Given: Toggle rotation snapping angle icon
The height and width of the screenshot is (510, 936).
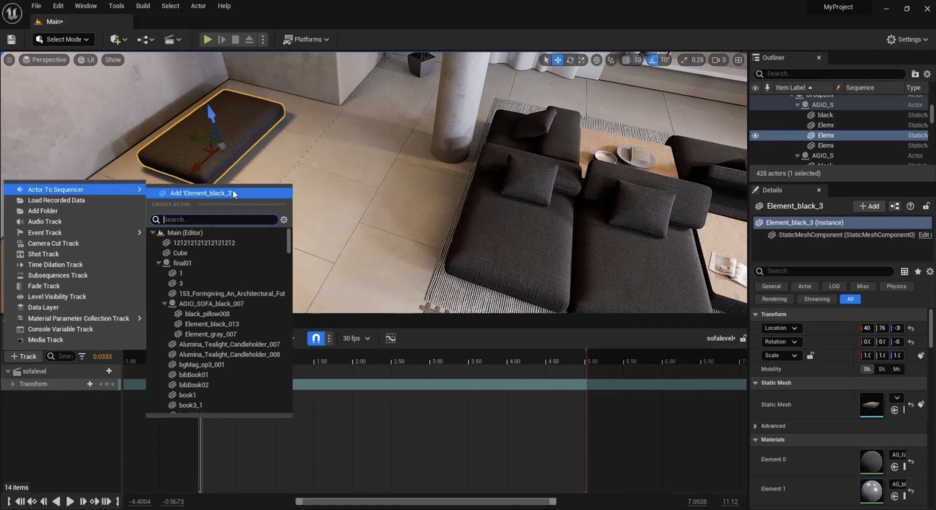Looking at the screenshot, I should (652, 60).
